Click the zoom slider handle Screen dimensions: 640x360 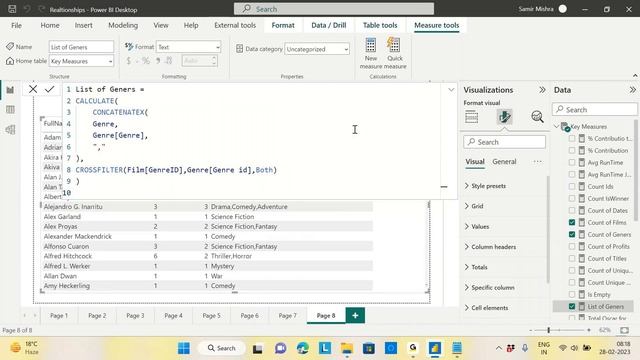549,330
